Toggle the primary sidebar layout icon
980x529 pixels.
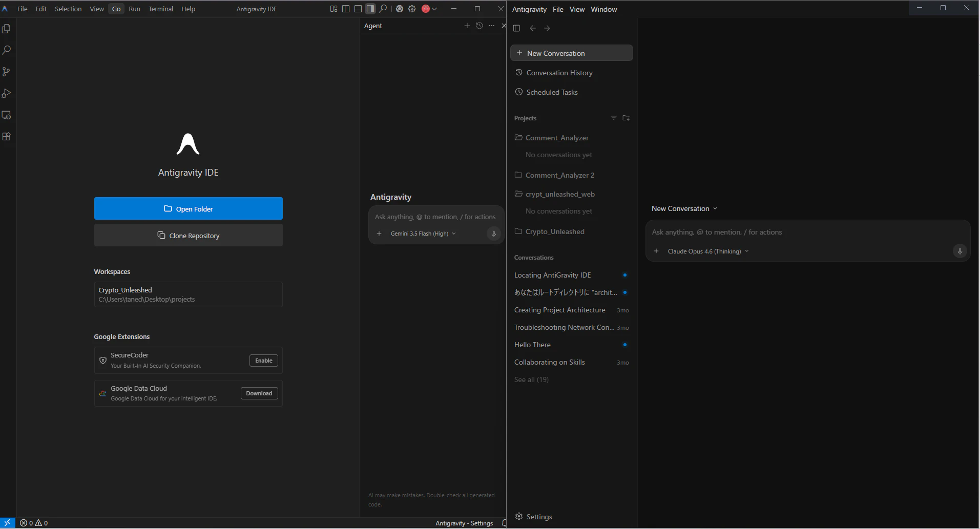coord(346,9)
